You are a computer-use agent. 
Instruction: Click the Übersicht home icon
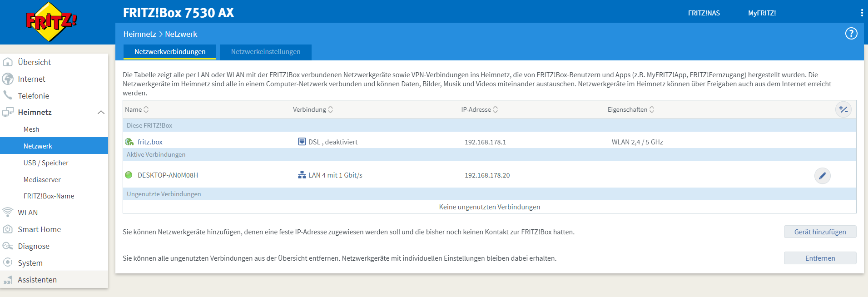coord(8,62)
